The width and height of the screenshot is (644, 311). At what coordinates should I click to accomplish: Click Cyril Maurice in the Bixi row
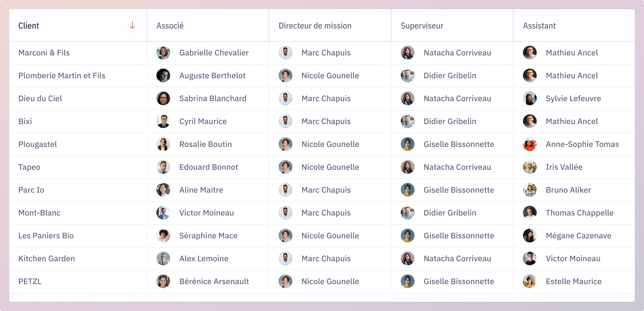pyautogui.click(x=203, y=121)
